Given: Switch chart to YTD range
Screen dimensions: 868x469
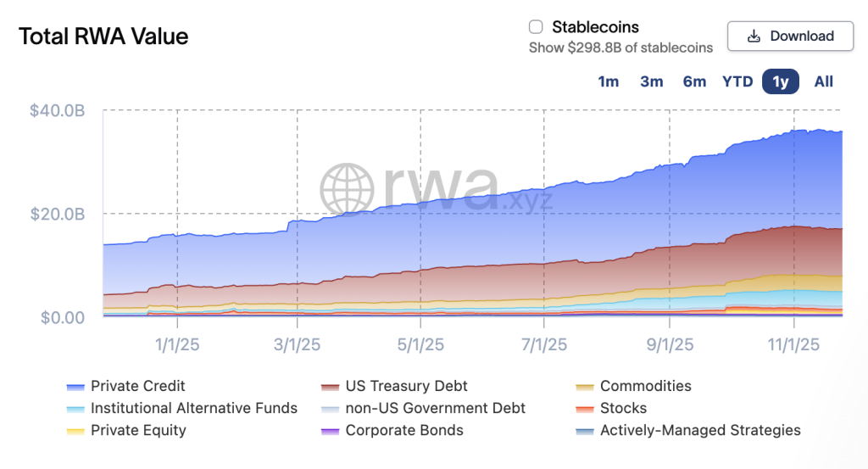Looking at the screenshot, I should 737,81.
